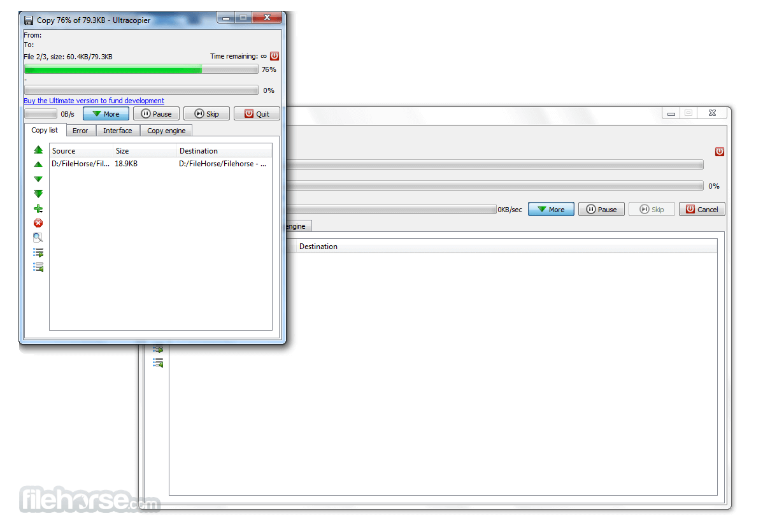
Task: Click Destination column header in background window
Action: (506, 247)
